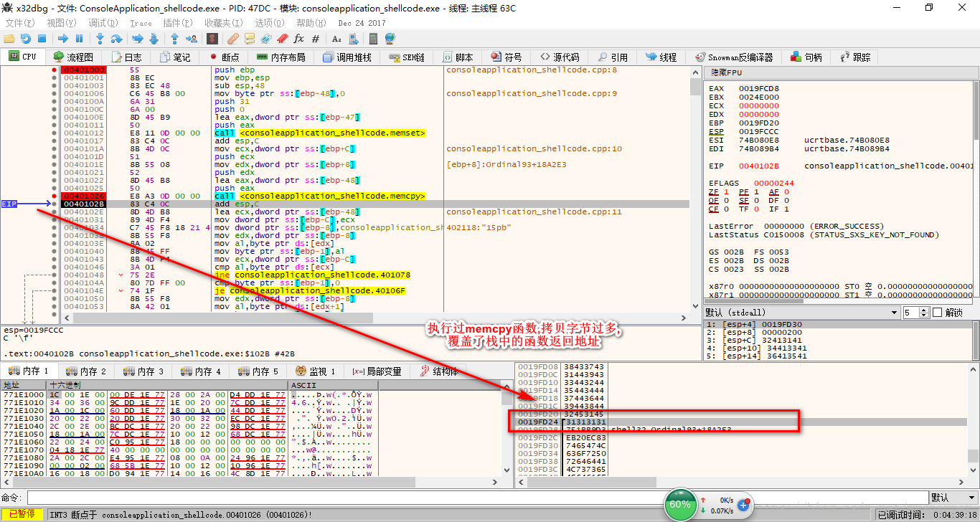This screenshot has width=980, height=522.
Task: Toggle the 解锁 checkbox
Action: coord(937,313)
